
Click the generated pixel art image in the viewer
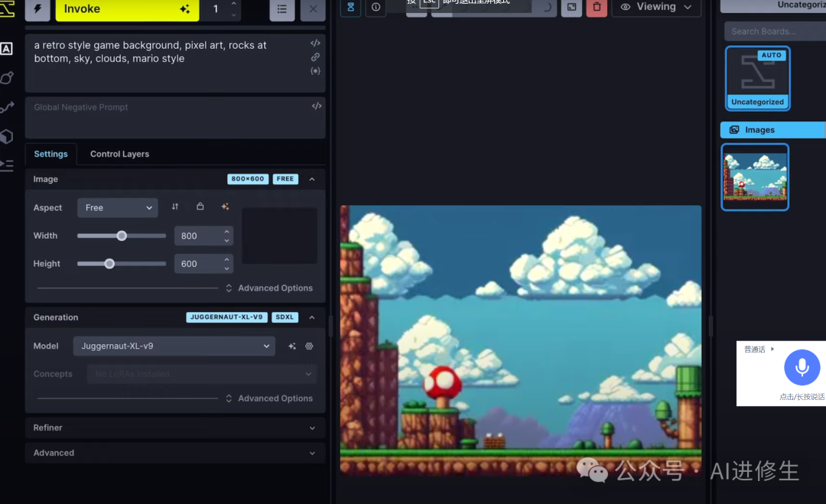(521, 340)
